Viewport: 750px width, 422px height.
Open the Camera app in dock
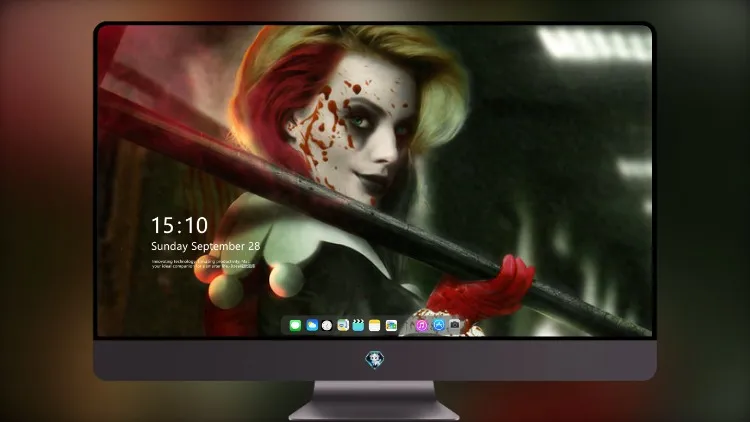pyautogui.click(x=455, y=325)
